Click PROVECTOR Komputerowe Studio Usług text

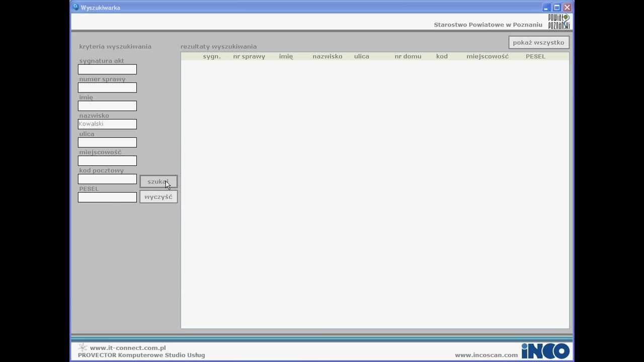(141, 355)
